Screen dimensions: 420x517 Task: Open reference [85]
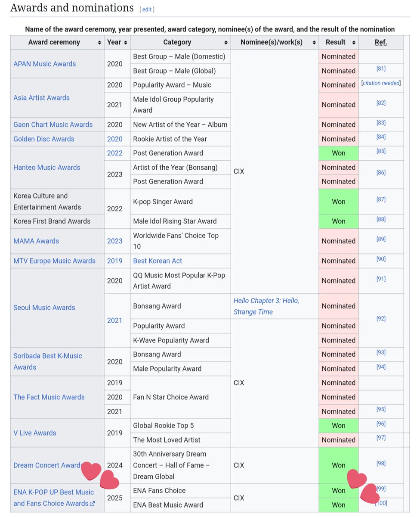[x=381, y=151]
